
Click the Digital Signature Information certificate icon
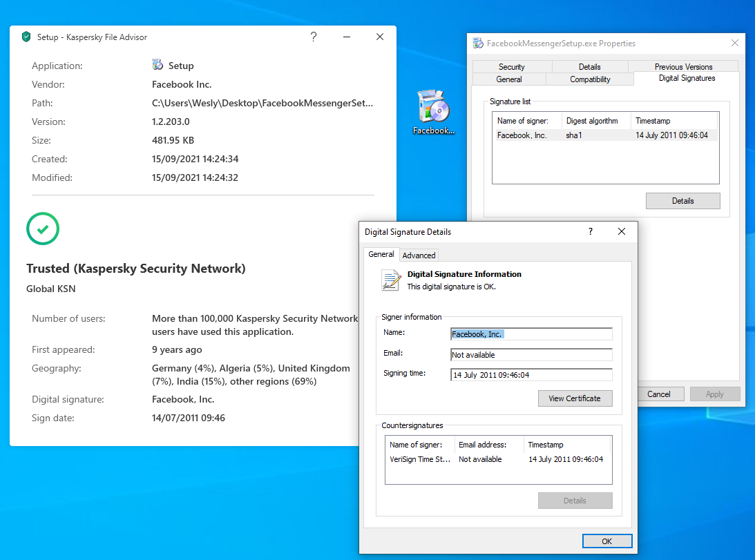391,280
